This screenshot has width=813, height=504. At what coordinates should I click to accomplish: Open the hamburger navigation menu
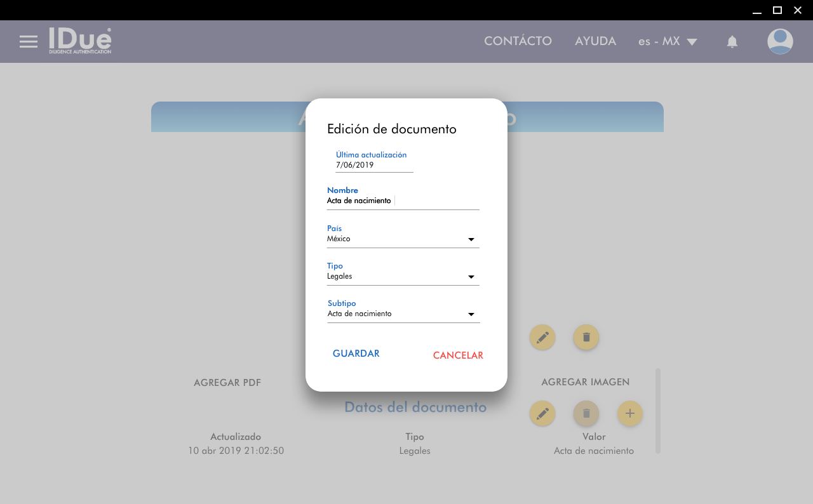[29, 42]
